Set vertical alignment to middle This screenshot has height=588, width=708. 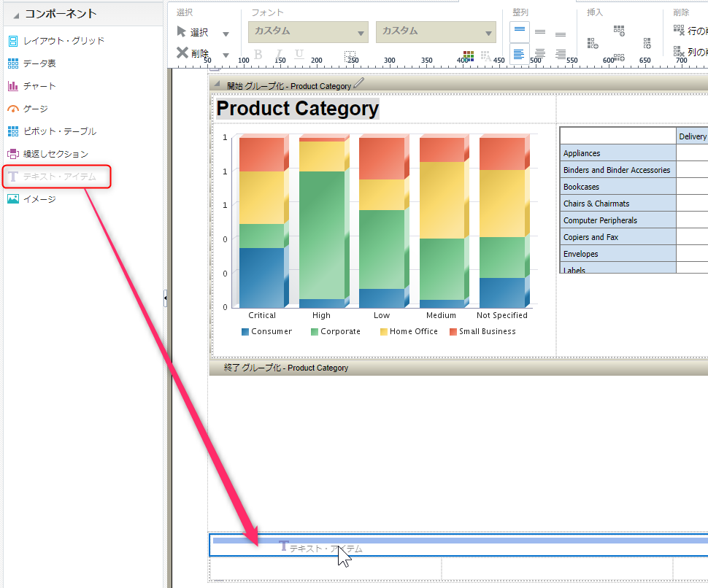coord(540,32)
